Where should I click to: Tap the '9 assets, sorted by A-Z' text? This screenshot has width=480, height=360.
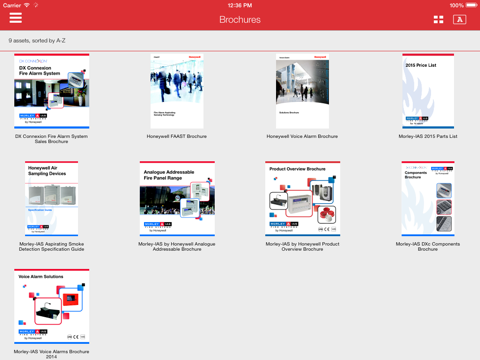[x=37, y=41]
